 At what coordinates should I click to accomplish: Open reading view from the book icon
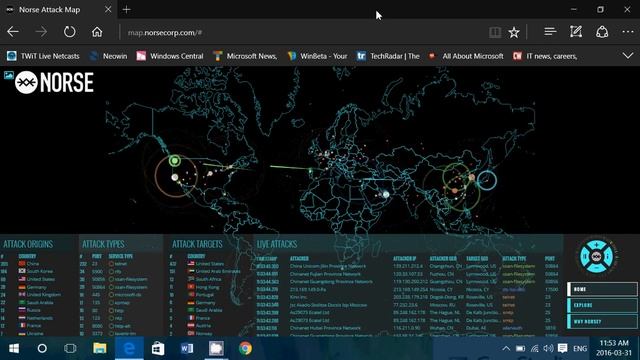pyautogui.click(x=495, y=32)
